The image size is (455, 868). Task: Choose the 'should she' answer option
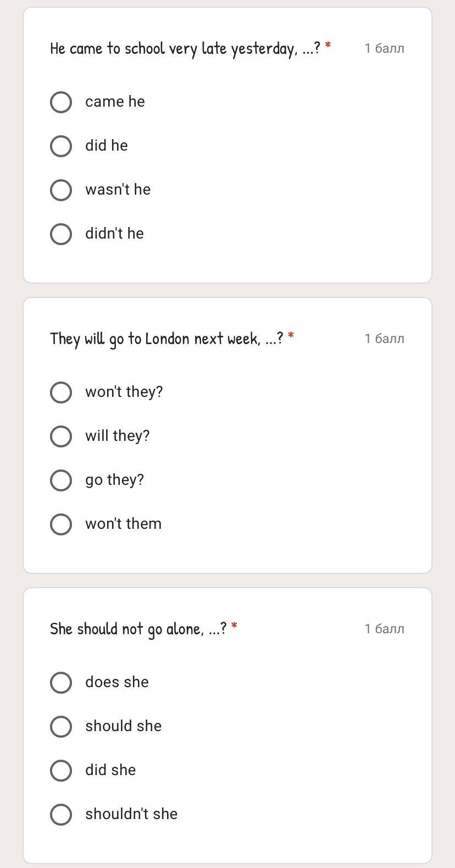click(61, 727)
